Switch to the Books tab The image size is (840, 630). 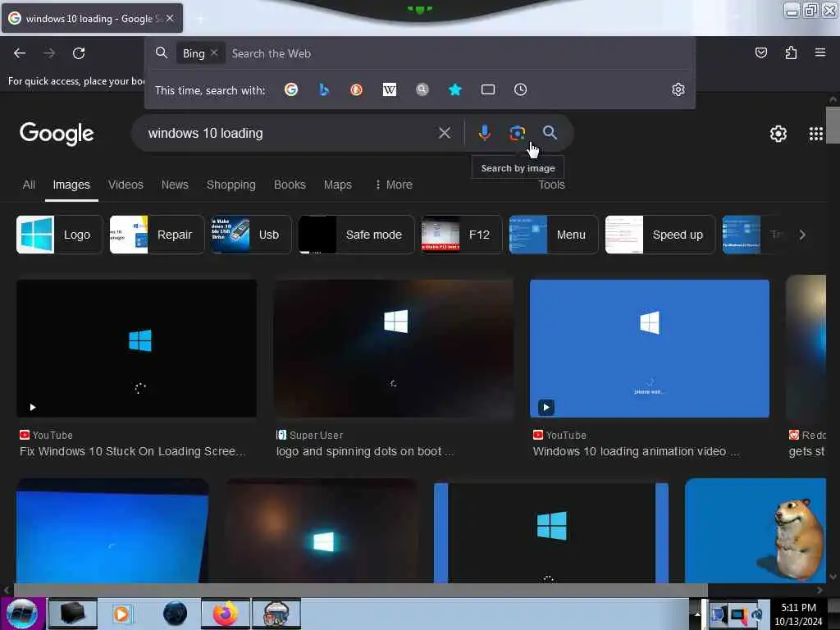[x=290, y=185]
